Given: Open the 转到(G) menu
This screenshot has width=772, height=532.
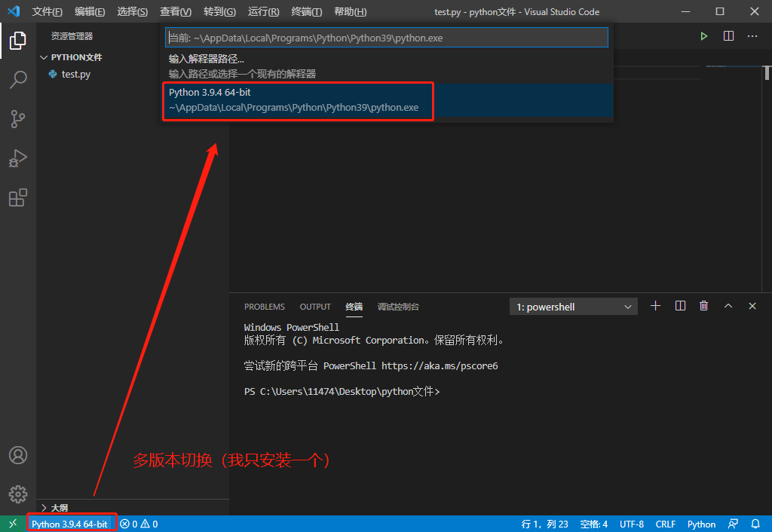Looking at the screenshot, I should [219, 12].
